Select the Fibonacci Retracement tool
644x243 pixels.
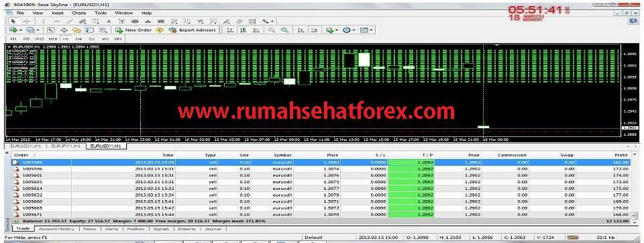(95, 21)
